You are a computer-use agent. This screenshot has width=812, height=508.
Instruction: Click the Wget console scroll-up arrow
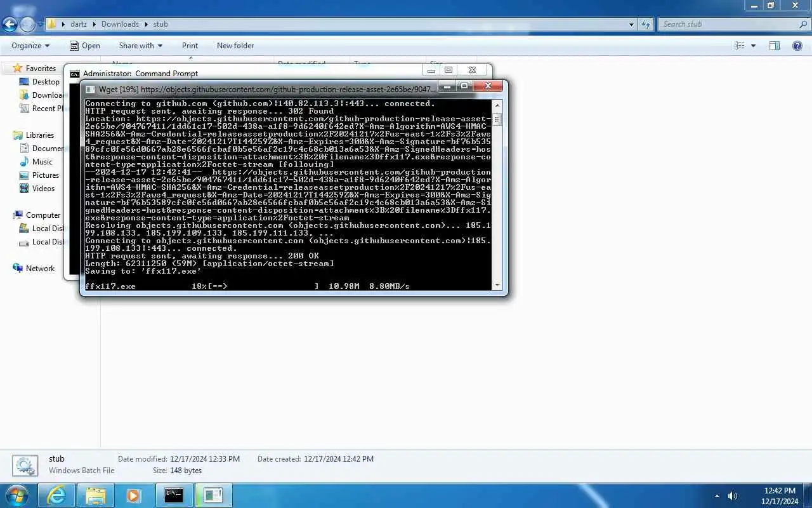point(497,105)
